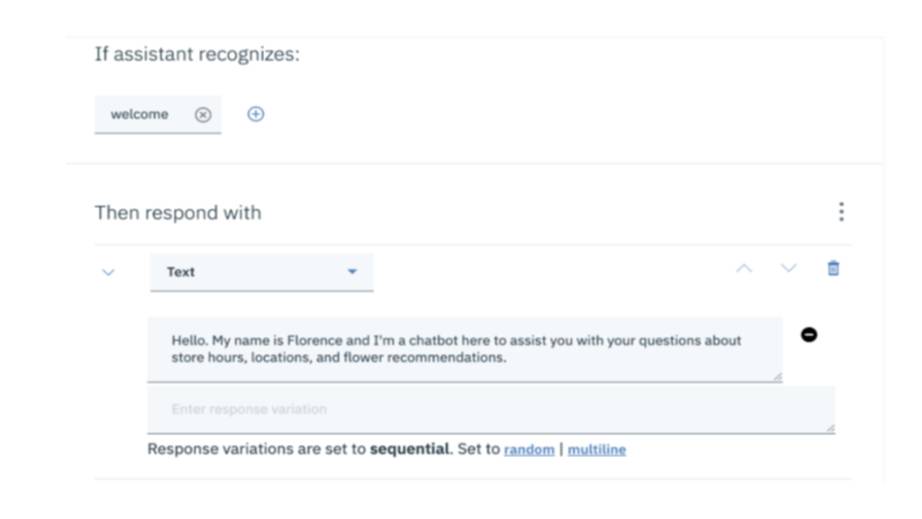Focus the Enter response variation field
The width and height of the screenshot is (922, 519).
(490, 410)
